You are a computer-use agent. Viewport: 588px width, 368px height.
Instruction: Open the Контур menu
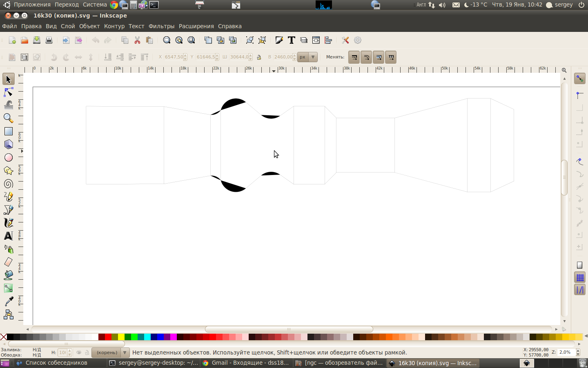point(114,26)
